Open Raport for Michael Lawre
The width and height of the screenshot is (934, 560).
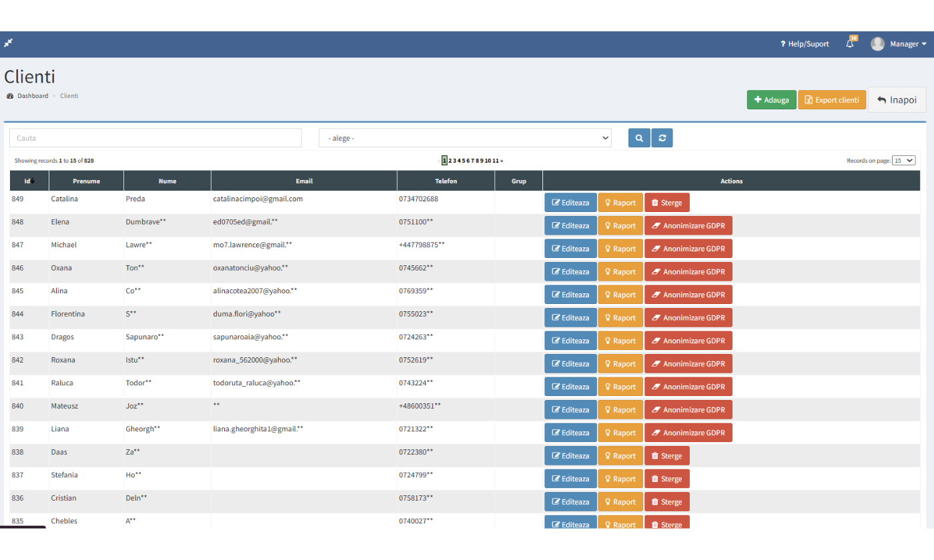620,249
